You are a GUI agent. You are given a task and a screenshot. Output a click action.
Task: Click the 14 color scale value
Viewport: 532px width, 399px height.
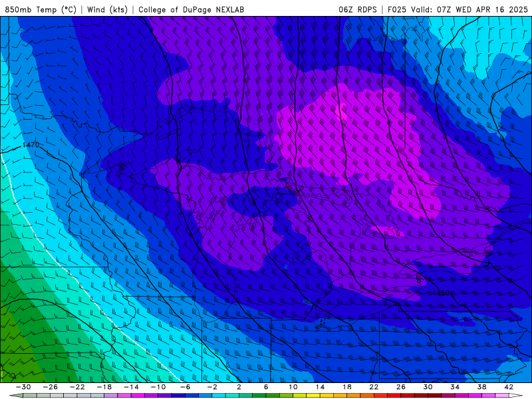(x=320, y=387)
